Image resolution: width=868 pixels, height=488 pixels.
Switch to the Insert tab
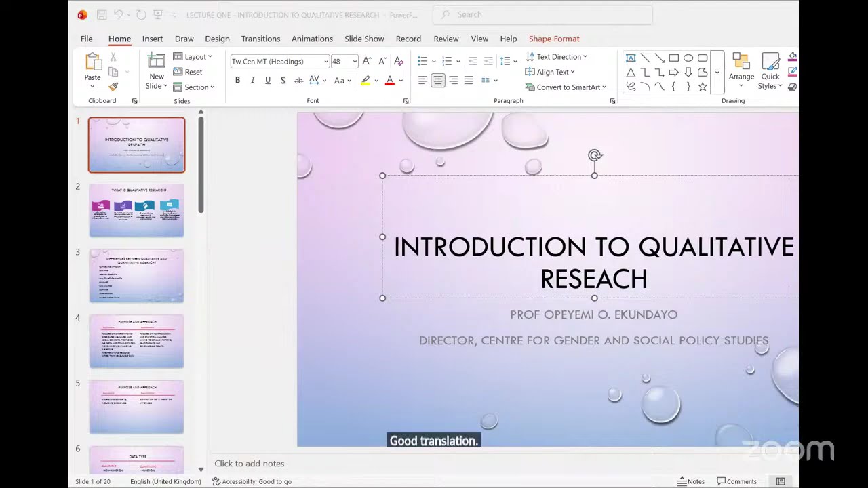[x=153, y=39]
